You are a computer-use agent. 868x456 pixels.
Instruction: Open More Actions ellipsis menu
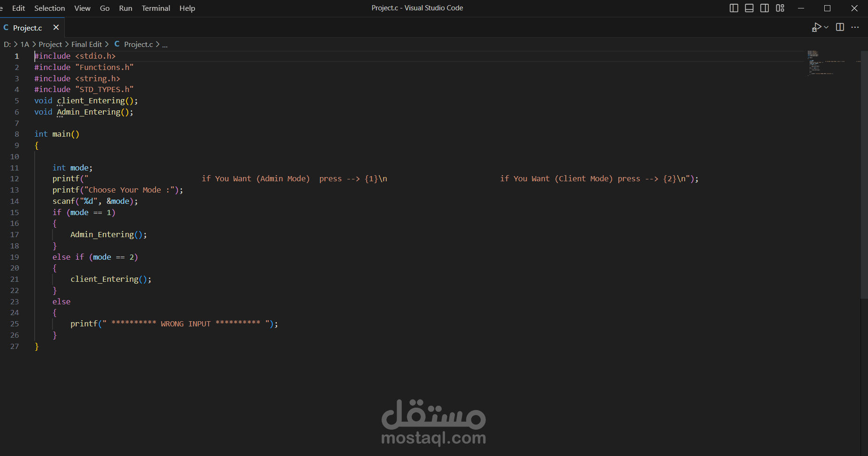click(855, 27)
